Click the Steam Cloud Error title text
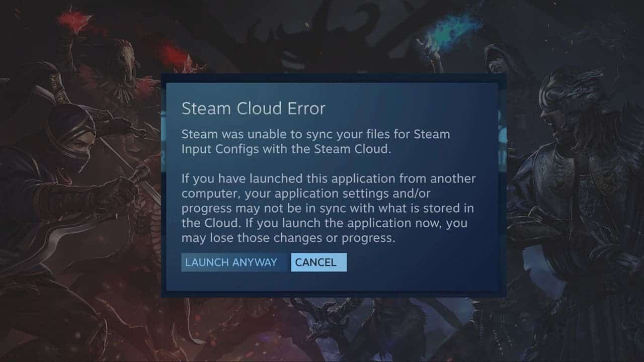The image size is (644, 362). point(254,109)
